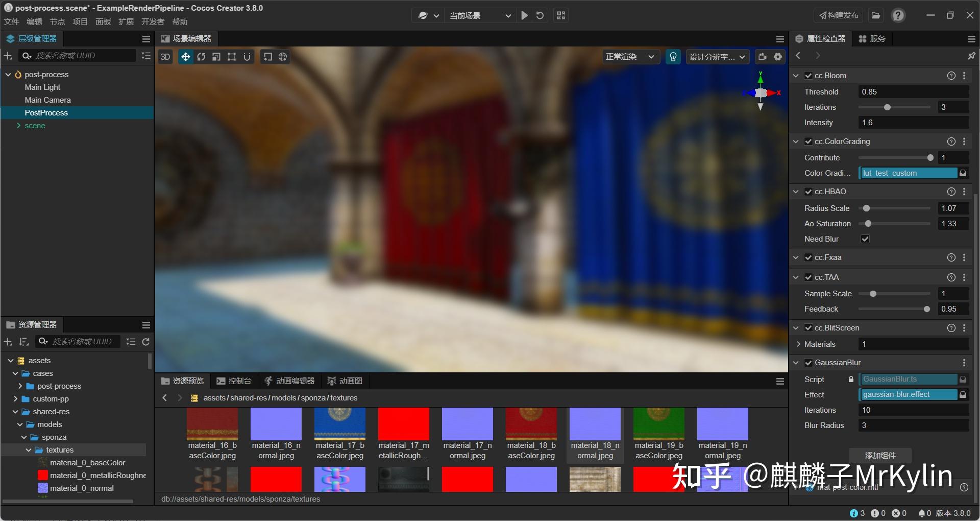Image resolution: width=980 pixels, height=521 pixels.
Task: Open the 正常渲染 render mode dropdown
Action: click(x=630, y=57)
